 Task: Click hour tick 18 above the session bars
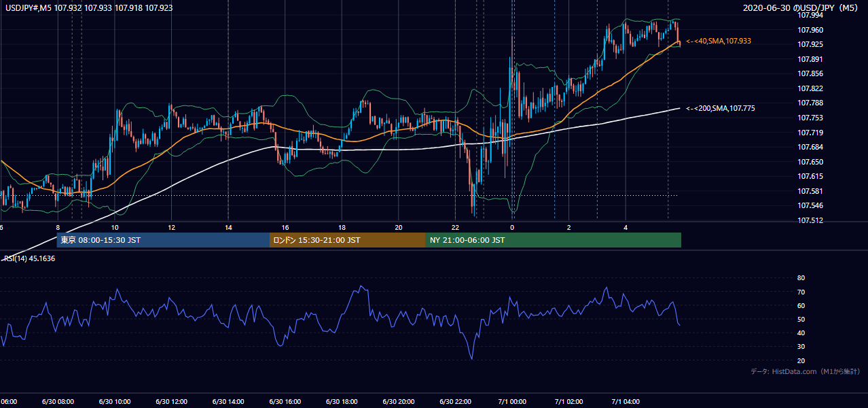[342, 228]
